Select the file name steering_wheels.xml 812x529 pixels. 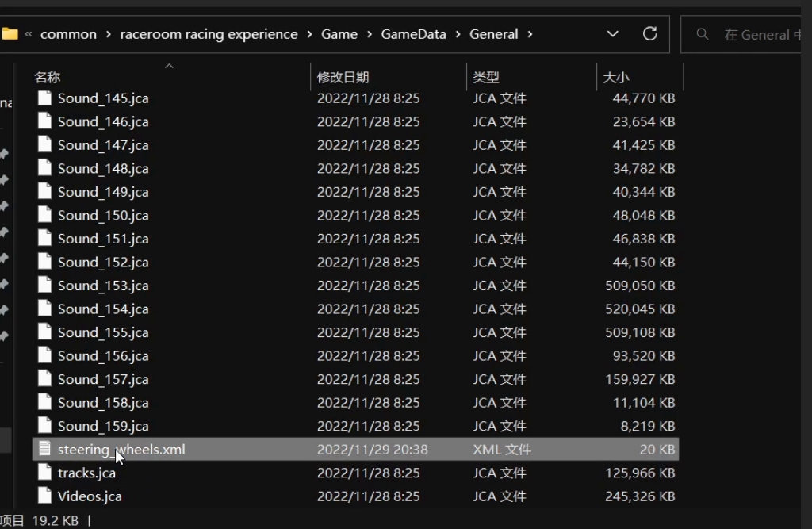[x=121, y=449]
